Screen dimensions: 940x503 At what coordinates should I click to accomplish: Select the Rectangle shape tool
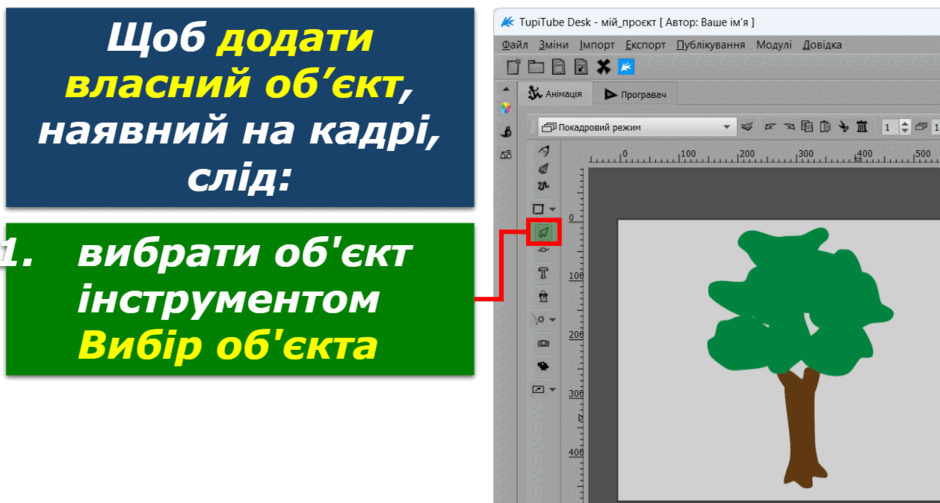coord(538,209)
